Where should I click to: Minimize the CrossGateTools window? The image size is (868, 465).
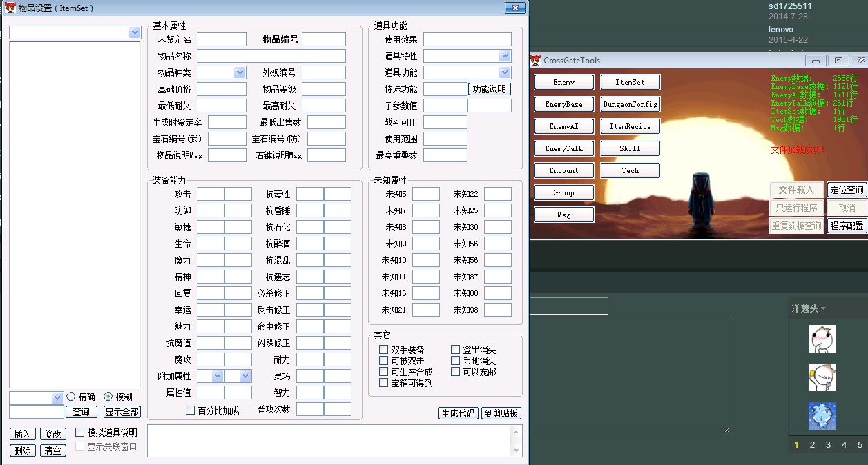[816, 61]
